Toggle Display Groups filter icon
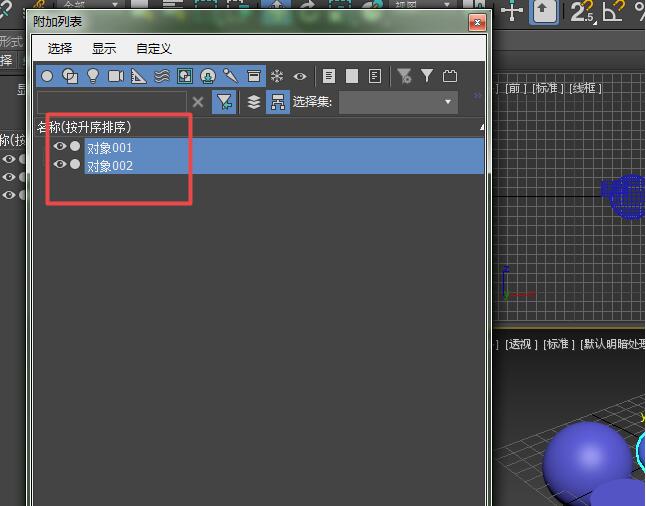 point(185,76)
